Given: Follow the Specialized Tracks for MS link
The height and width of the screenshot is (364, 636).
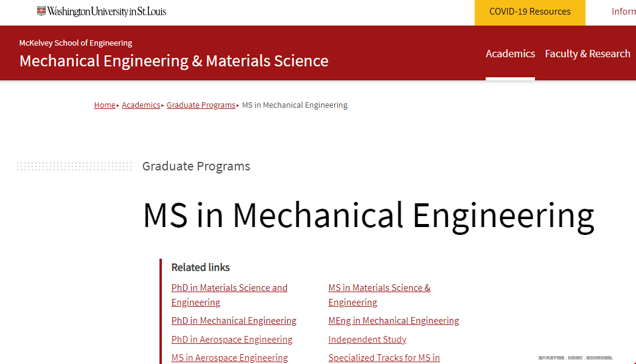Looking at the screenshot, I should click(383, 357).
